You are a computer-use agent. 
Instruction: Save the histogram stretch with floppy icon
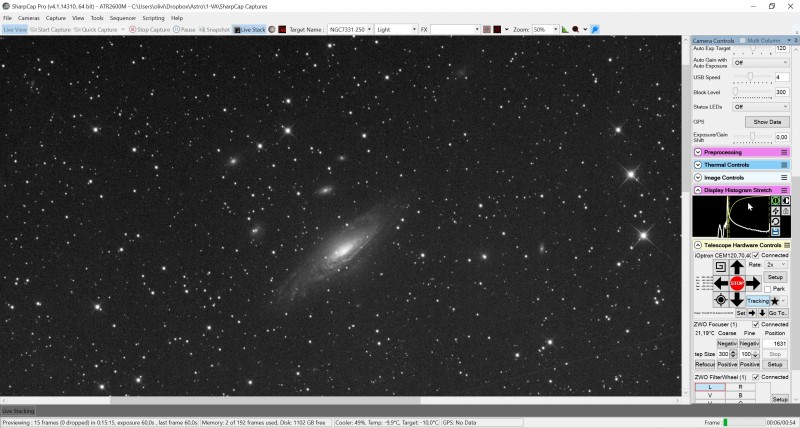[x=775, y=232]
